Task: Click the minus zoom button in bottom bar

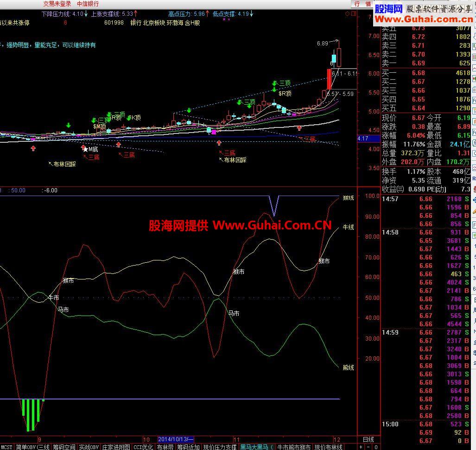Action: (368, 447)
